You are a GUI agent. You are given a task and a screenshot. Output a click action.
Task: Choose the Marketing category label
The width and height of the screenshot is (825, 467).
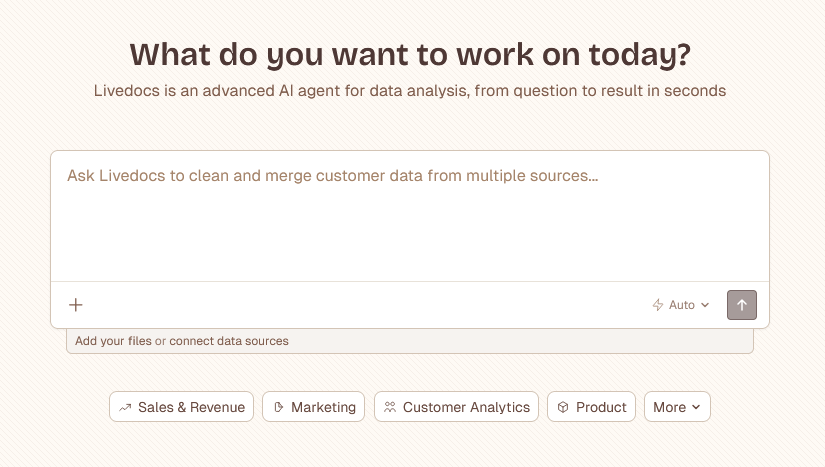[x=323, y=407]
